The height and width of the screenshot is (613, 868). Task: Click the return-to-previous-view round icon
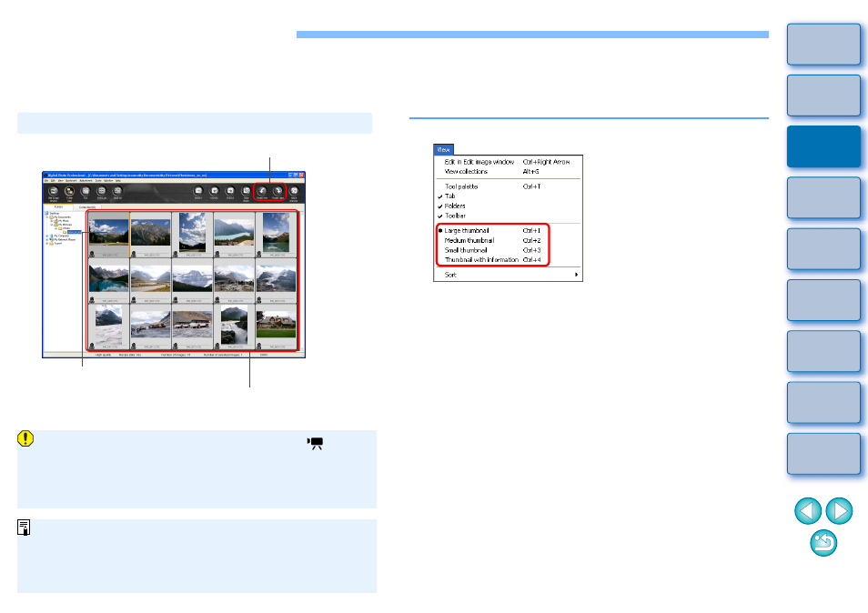point(823,543)
